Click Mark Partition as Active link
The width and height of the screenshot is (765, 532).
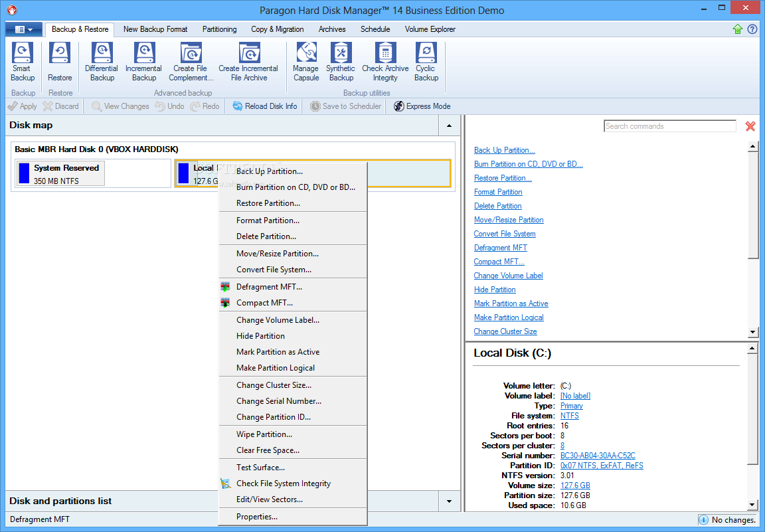511,304
